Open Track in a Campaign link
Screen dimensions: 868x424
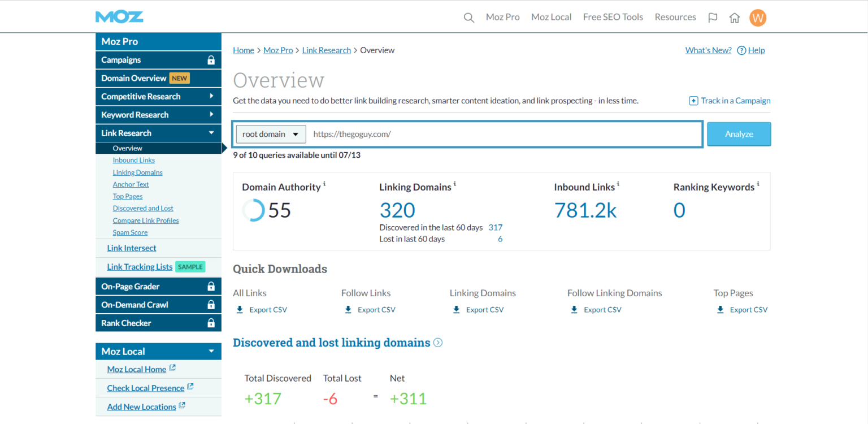pos(730,101)
